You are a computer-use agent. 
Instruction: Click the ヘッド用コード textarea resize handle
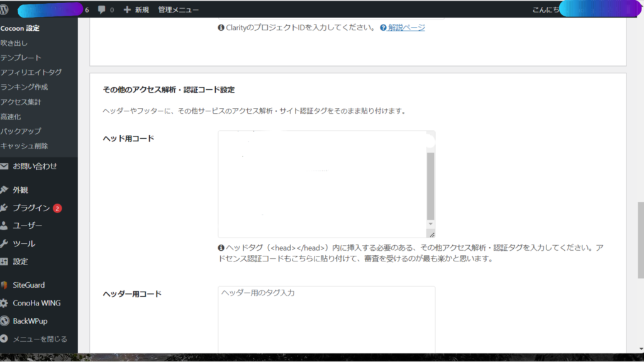click(431, 234)
